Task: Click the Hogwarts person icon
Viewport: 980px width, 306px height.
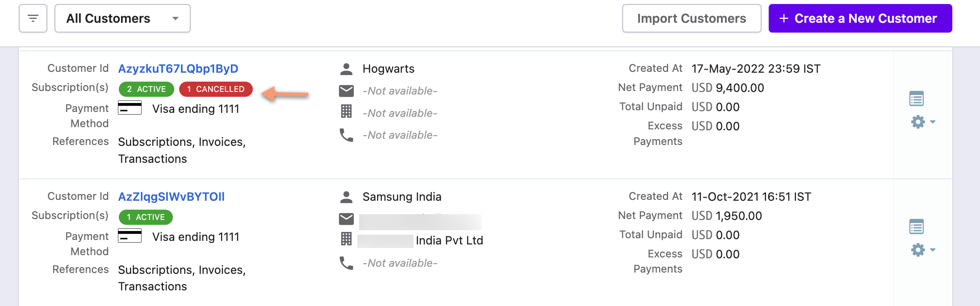Action: coord(346,69)
